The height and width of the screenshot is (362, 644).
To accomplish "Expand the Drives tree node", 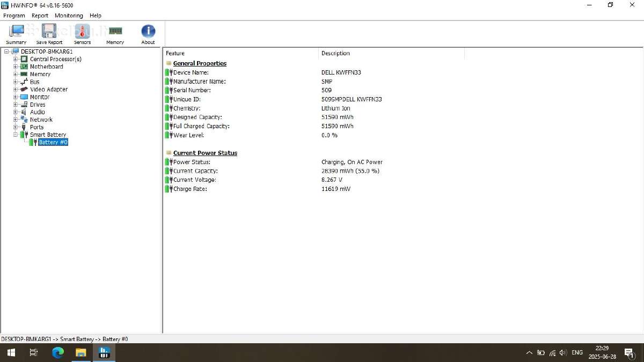I will pyautogui.click(x=16, y=105).
